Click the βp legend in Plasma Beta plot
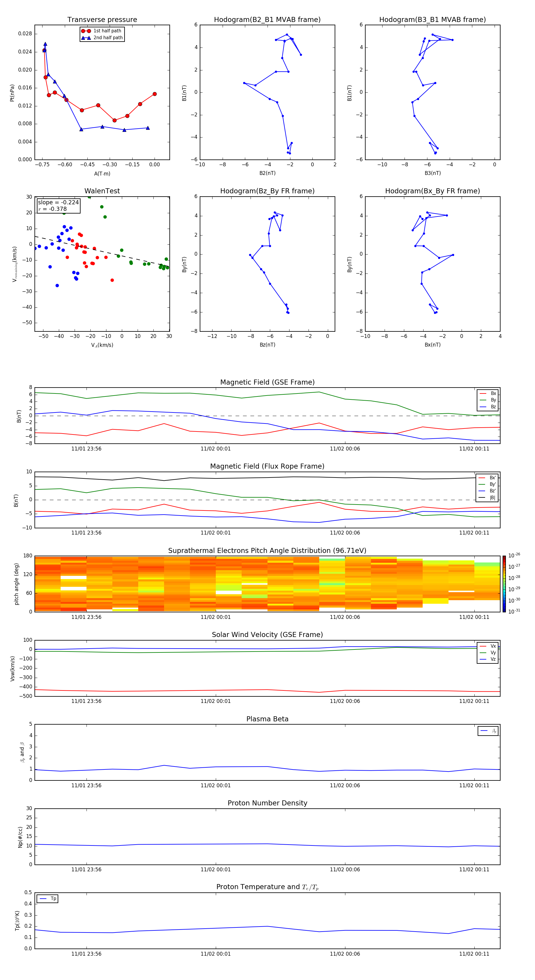This screenshot has height=980, width=535. click(488, 731)
